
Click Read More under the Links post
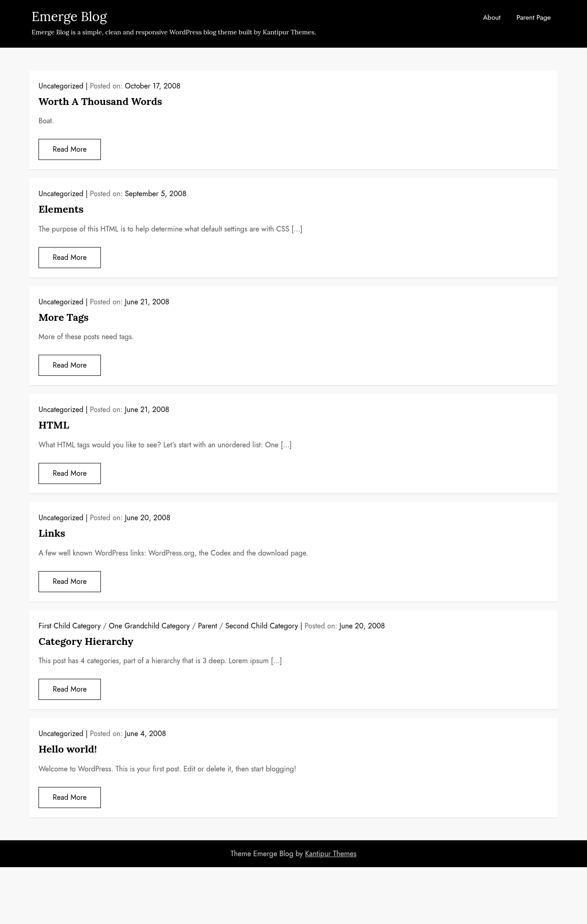pos(70,582)
